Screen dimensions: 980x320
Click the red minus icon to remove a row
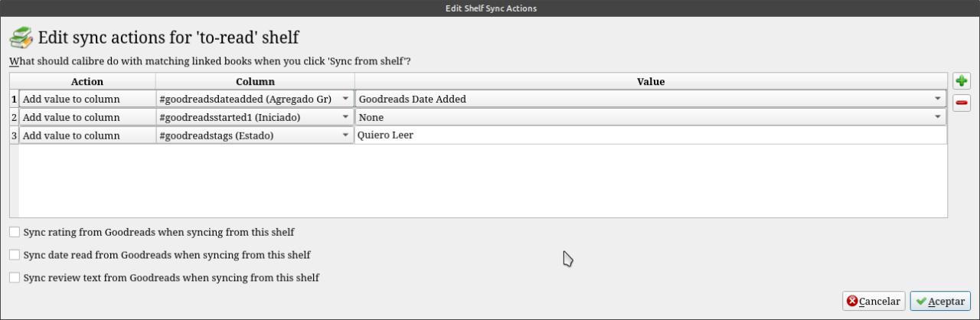[x=962, y=103]
